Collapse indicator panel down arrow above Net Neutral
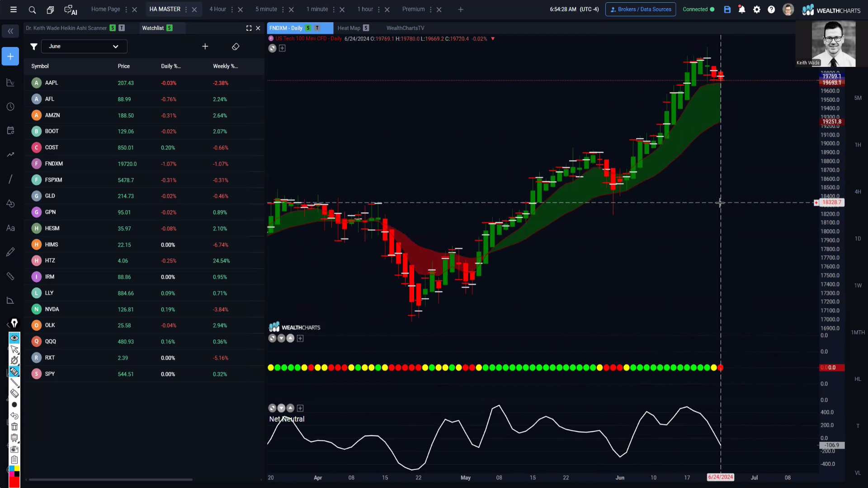This screenshot has width=868, height=488. [x=281, y=408]
